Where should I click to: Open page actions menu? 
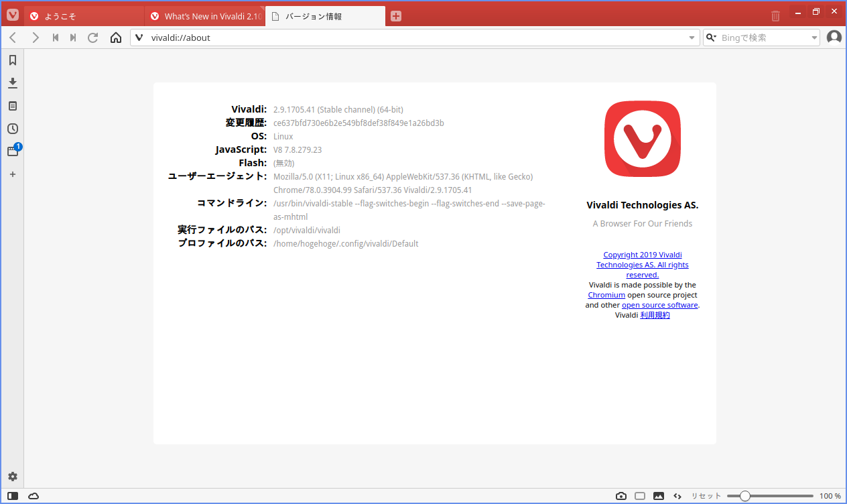(677, 496)
